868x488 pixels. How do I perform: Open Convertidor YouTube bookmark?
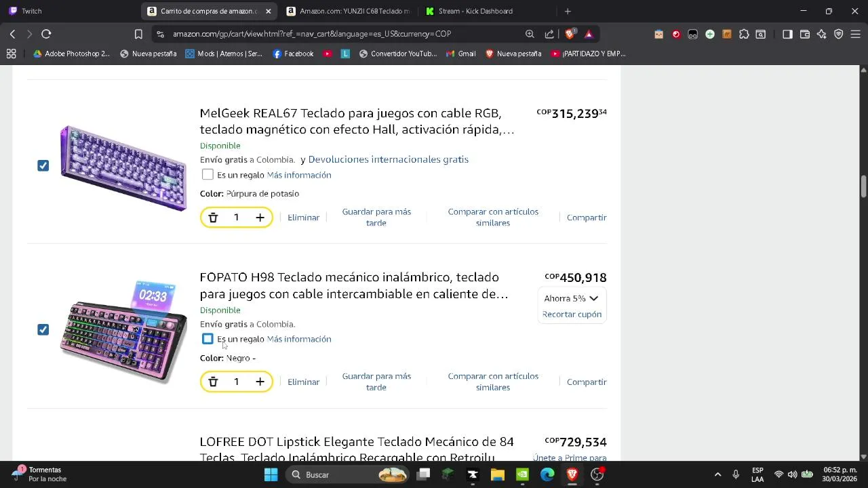[x=398, y=54]
